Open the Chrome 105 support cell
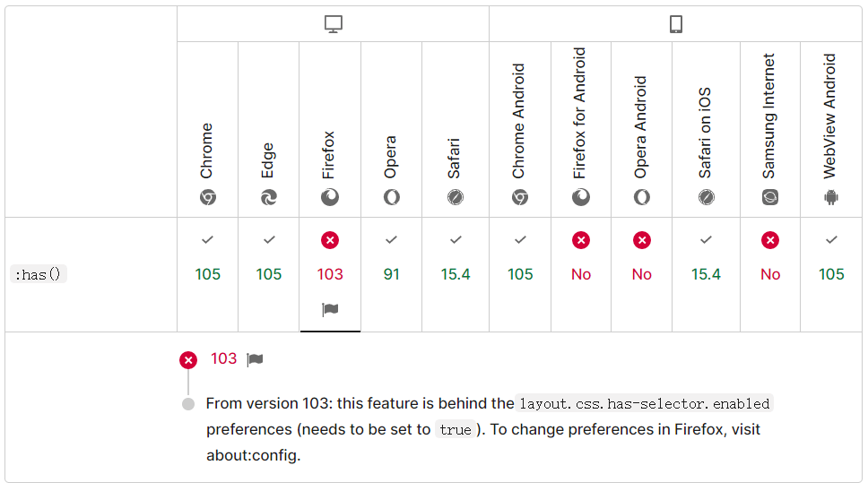 [x=208, y=275]
